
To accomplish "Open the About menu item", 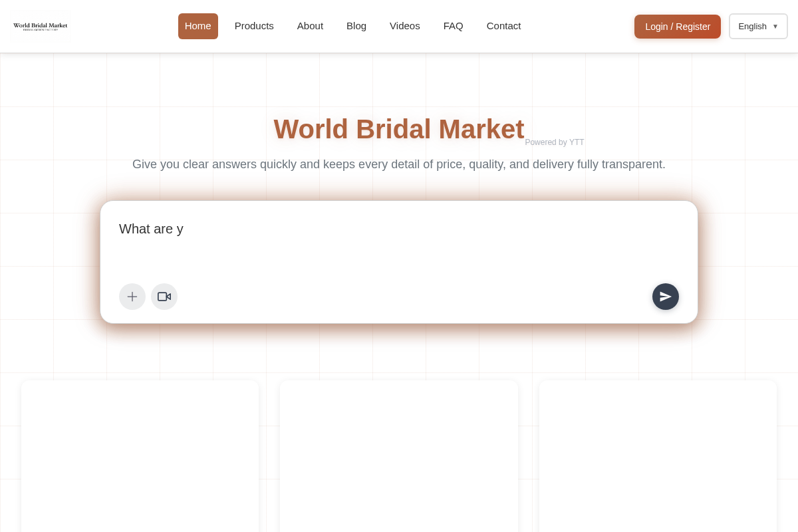I will tap(310, 26).
